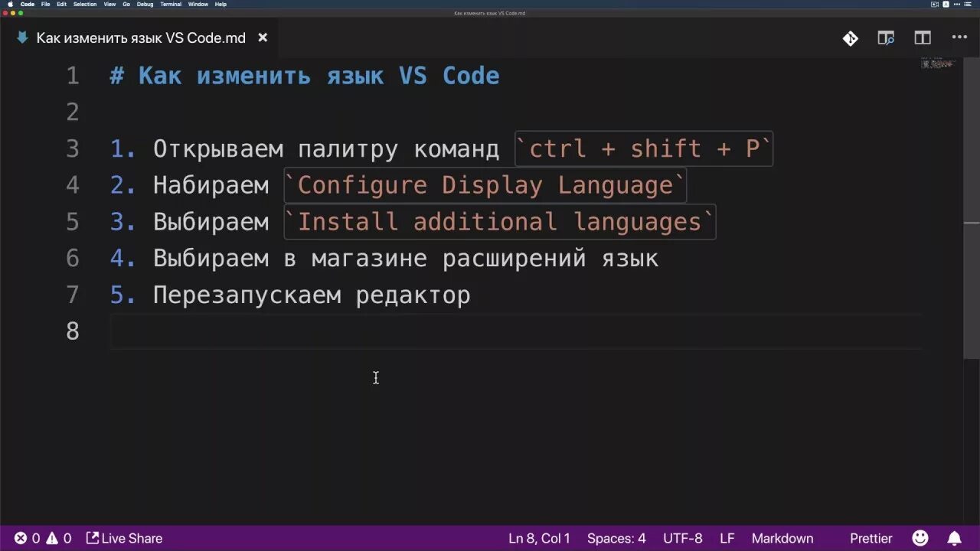Start a Live Share session
The width and height of the screenshot is (980, 551).
[x=123, y=538]
